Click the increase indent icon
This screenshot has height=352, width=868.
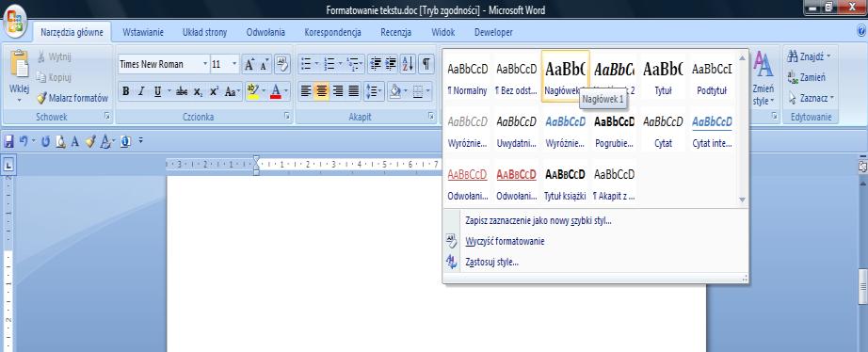pos(391,64)
